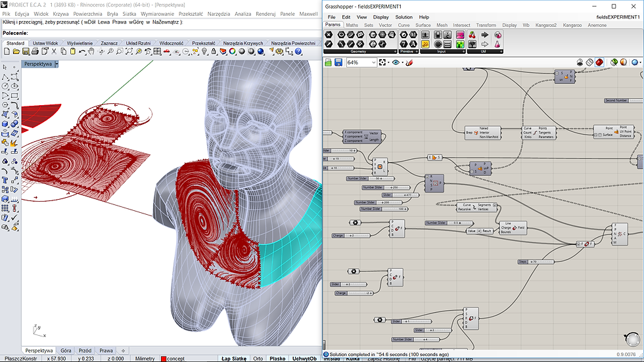Screen dimensions: 644x362
Task: Select the Circle tool in left sidebar
Action: (5, 86)
